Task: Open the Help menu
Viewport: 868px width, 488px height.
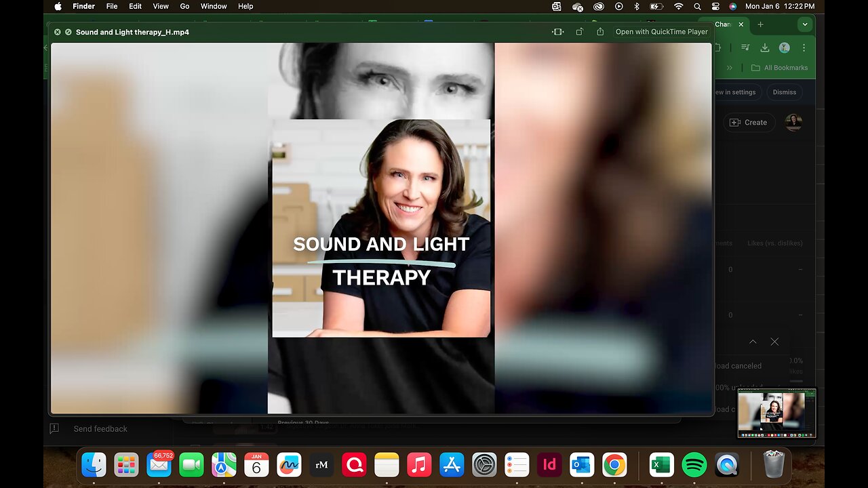Action: coord(245,6)
